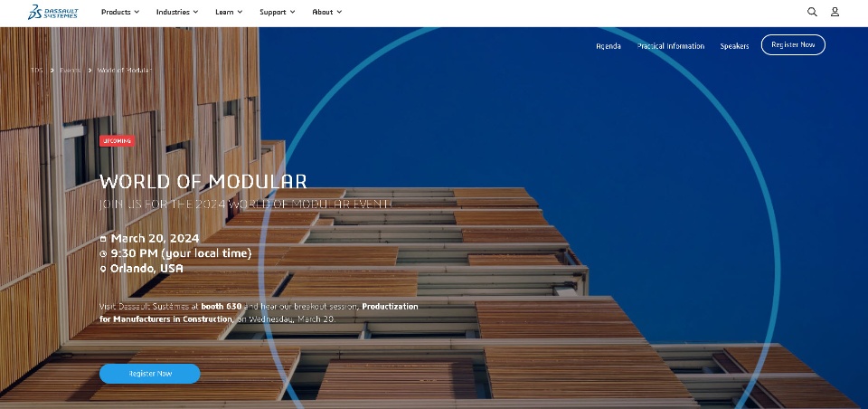
Task: Click the blue Register Now button
Action: coord(149,374)
